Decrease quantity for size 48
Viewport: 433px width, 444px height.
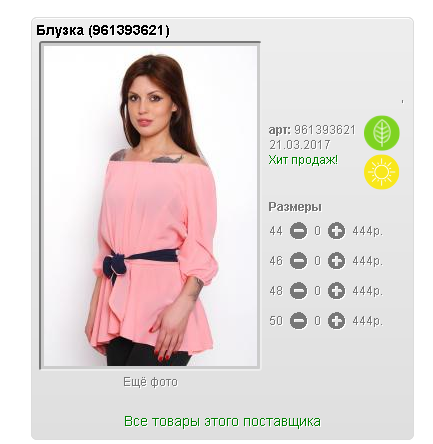pos(298,291)
